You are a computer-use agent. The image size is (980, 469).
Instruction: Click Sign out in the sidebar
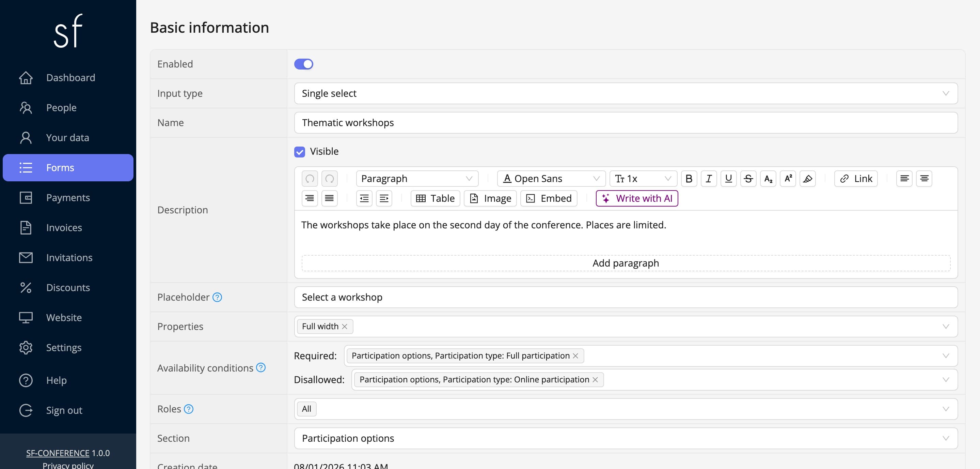pos(68,411)
